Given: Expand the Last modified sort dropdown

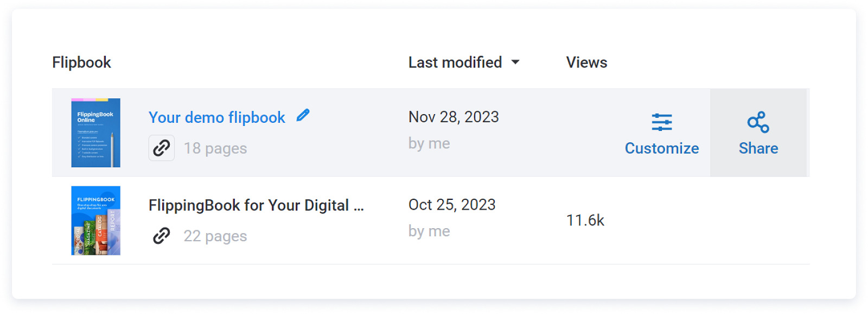Looking at the screenshot, I should pyautogui.click(x=516, y=62).
